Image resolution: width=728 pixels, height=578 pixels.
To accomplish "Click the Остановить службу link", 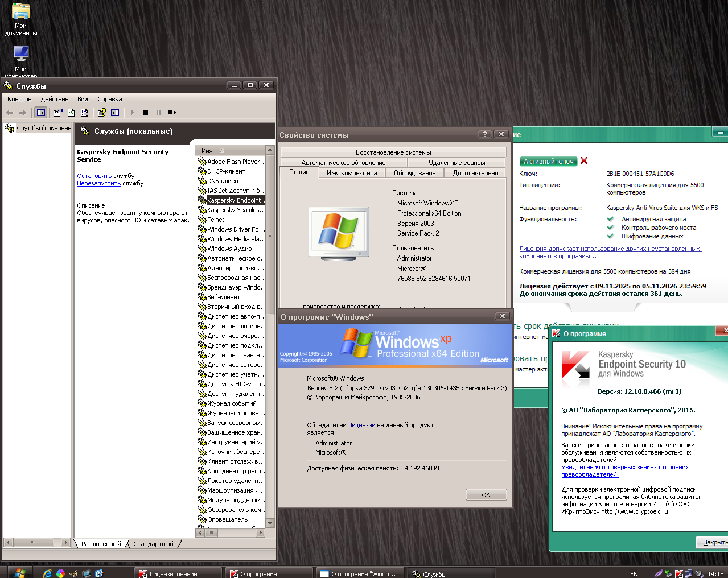I will pos(94,176).
